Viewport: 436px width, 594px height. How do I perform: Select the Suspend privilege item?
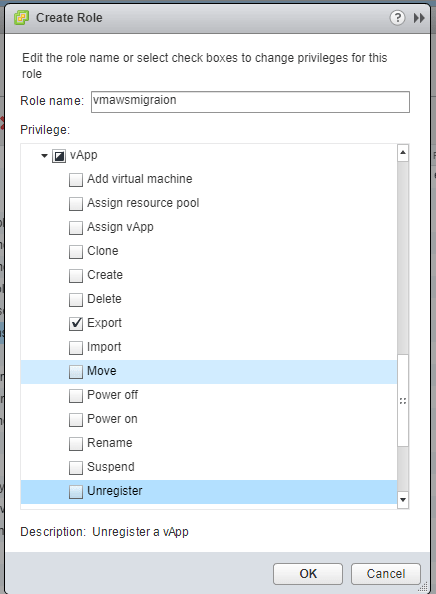(111, 467)
